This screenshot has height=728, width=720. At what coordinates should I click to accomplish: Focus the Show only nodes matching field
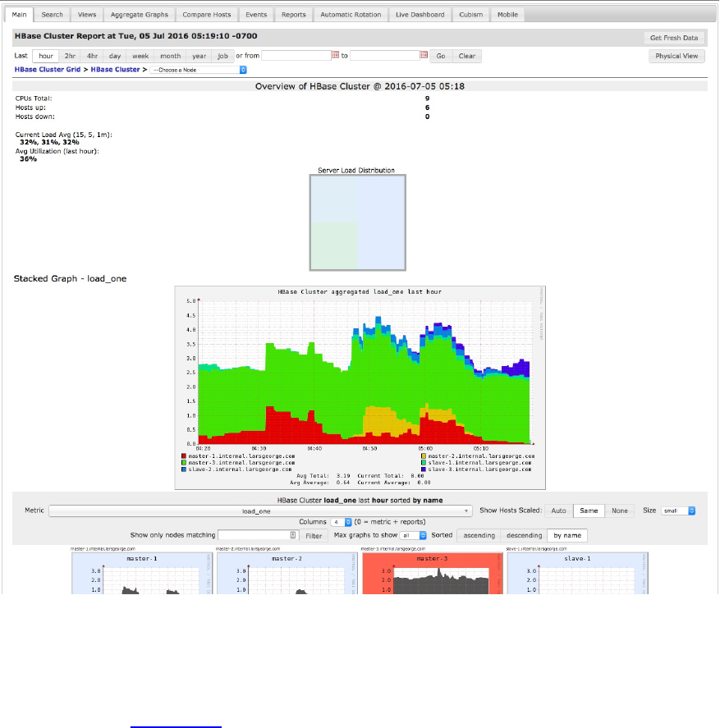(257, 535)
